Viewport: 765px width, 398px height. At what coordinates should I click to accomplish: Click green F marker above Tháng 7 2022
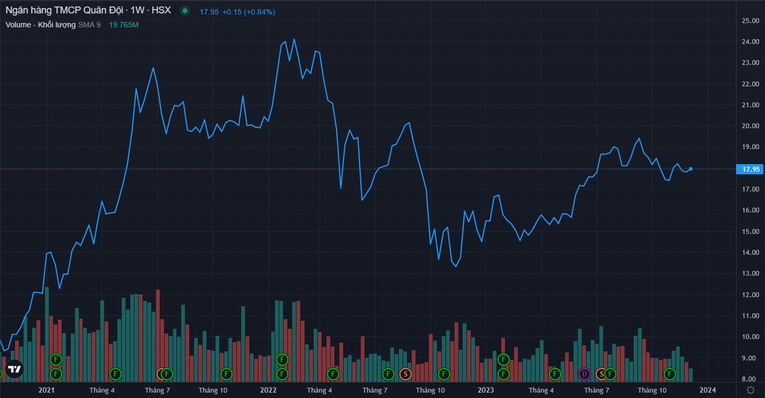point(388,374)
